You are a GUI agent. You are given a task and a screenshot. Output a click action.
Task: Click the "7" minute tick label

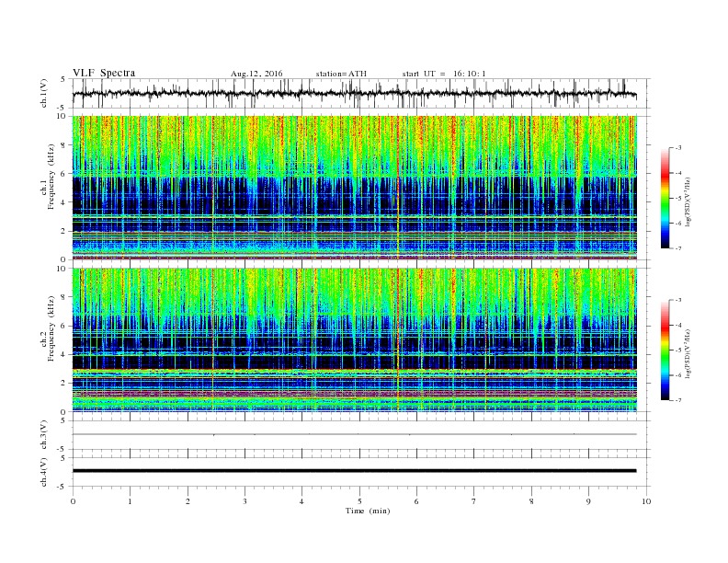click(474, 501)
